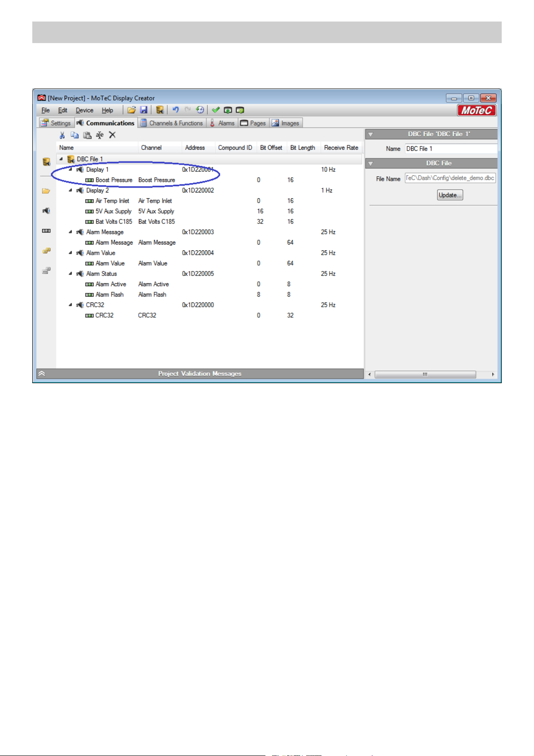Collapse the Alarm Status message node
This screenshot has width=534, height=756.
70,274
